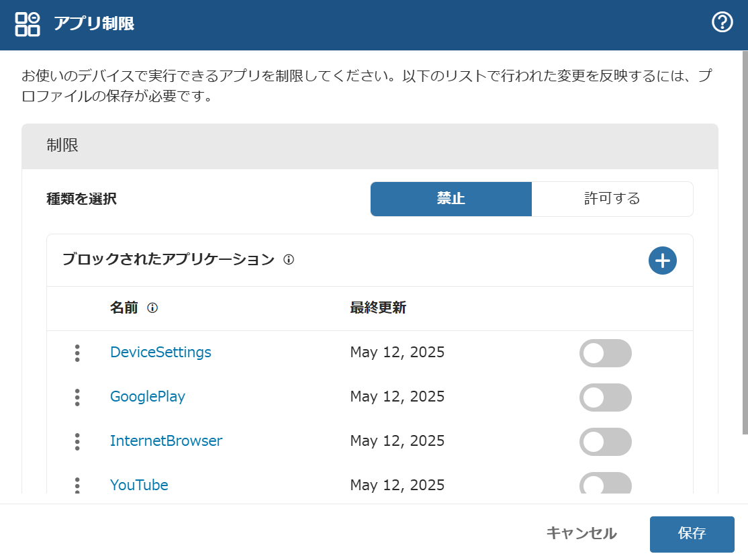Toggle the GooglePlay block switch
748x560 pixels.
(x=606, y=398)
